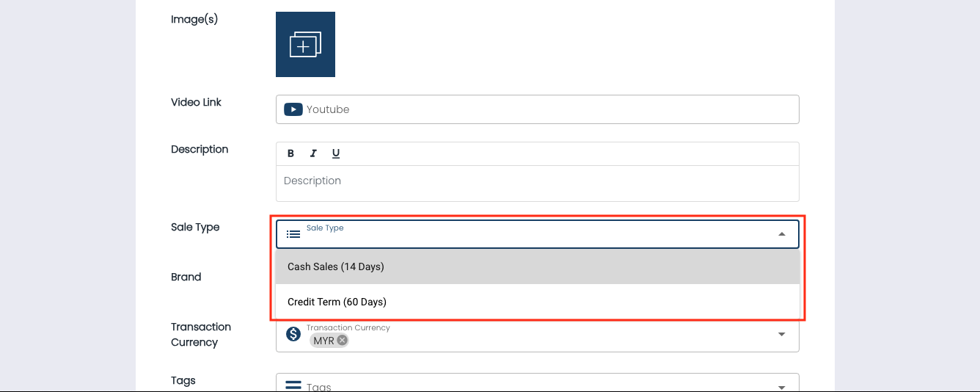Screen dimensions: 980x392
Task: Click the YouTube icon in Video Link
Action: [293, 109]
